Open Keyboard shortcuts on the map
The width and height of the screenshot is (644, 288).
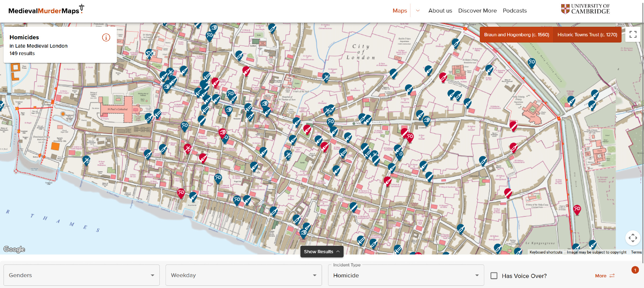[x=546, y=252]
